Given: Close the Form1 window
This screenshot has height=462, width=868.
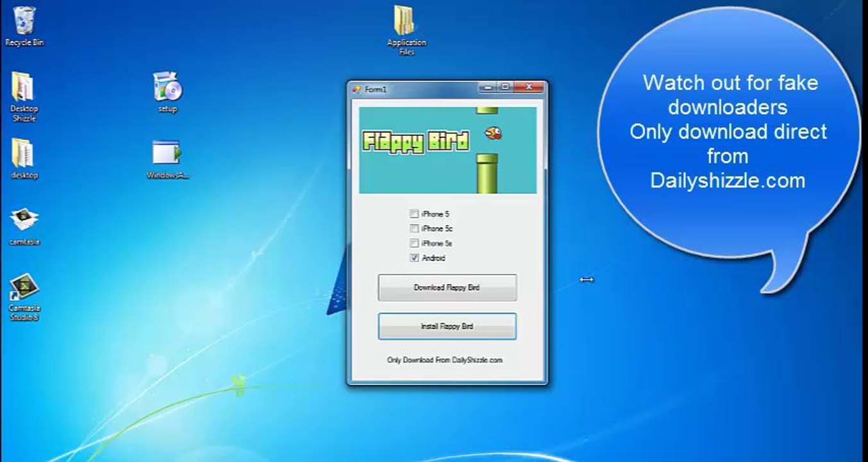Looking at the screenshot, I should tap(529, 87).
